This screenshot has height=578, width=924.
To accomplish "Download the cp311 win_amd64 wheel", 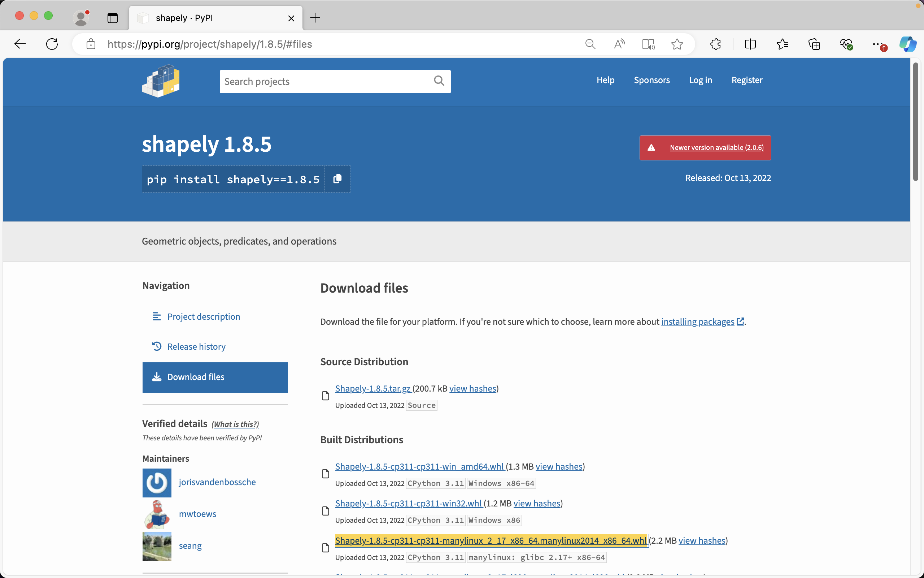I will click(x=420, y=466).
